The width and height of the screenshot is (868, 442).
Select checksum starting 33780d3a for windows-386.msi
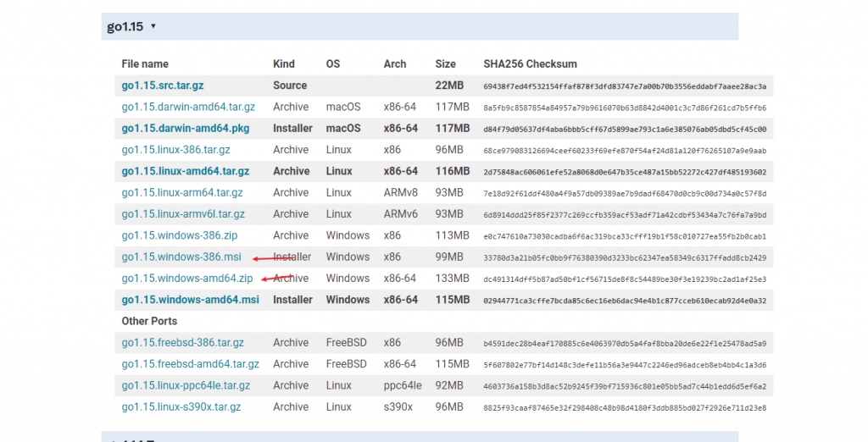pyautogui.click(x=625, y=257)
